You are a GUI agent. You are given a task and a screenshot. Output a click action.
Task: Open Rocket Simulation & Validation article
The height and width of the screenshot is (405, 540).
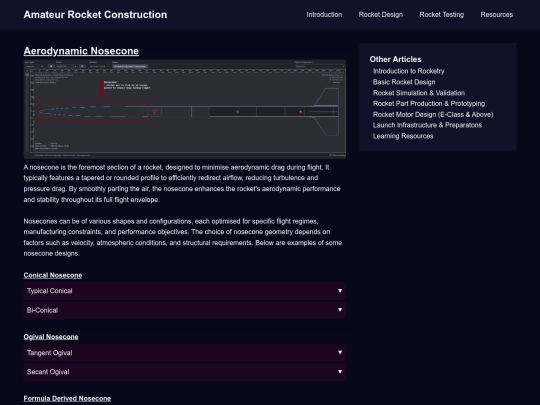(x=419, y=93)
